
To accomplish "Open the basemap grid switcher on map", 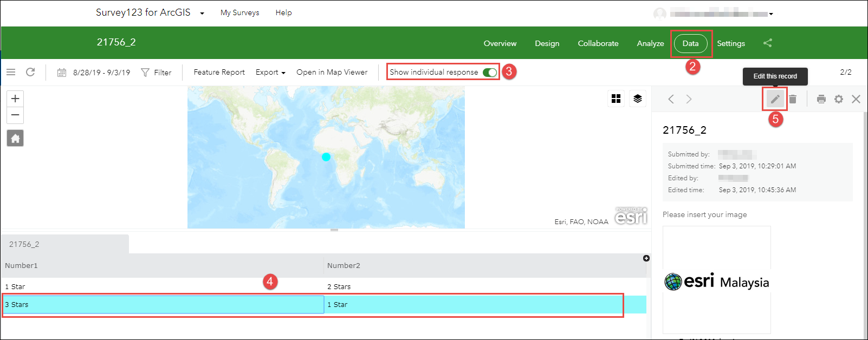I will pyautogui.click(x=616, y=99).
